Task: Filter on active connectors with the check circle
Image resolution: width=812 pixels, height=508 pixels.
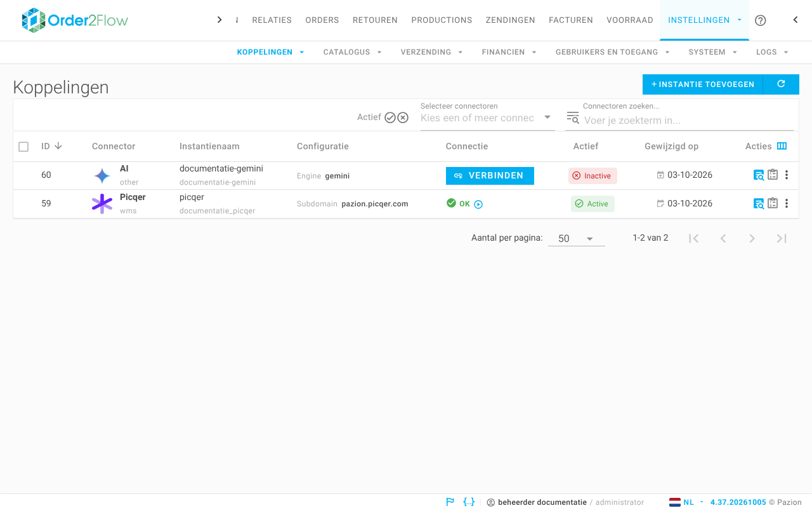Action: pos(390,117)
